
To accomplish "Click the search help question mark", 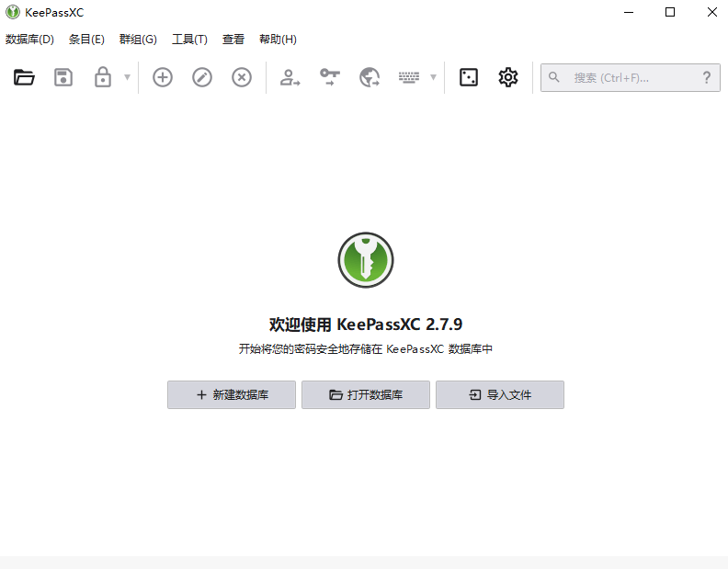I will (707, 77).
